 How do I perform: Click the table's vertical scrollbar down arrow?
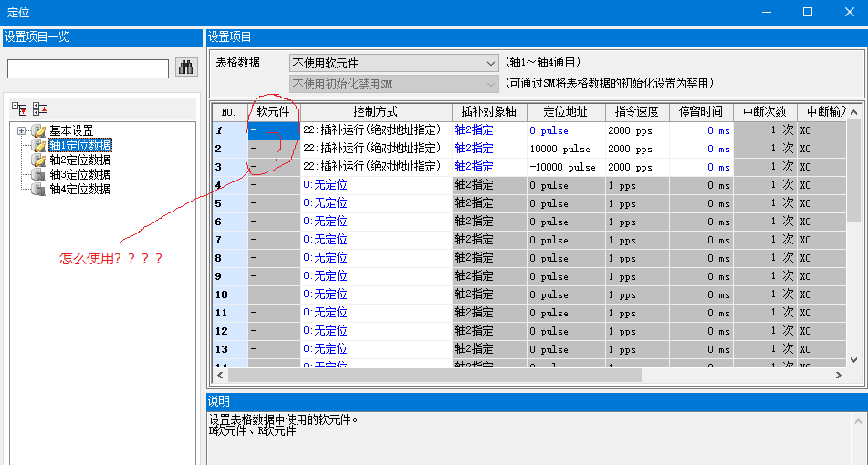853,360
